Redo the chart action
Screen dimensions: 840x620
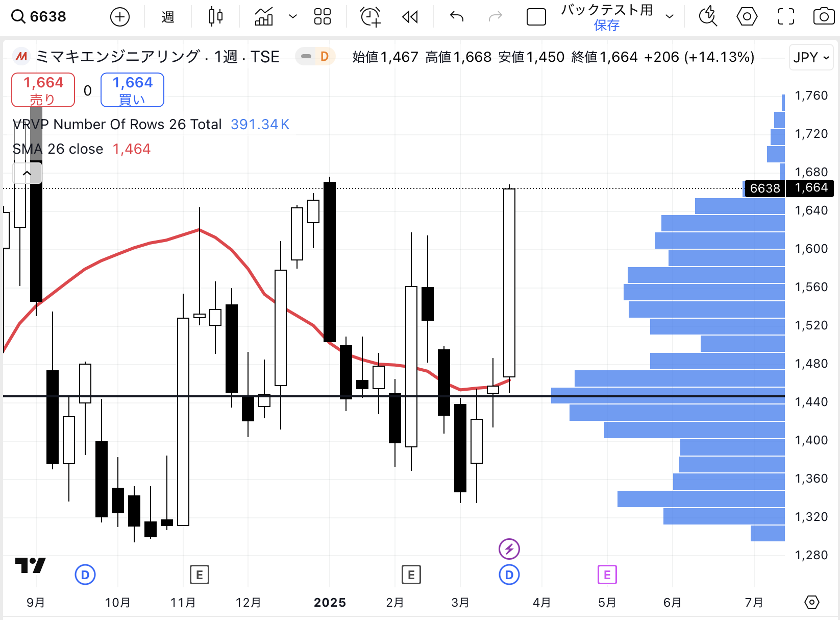point(496,17)
